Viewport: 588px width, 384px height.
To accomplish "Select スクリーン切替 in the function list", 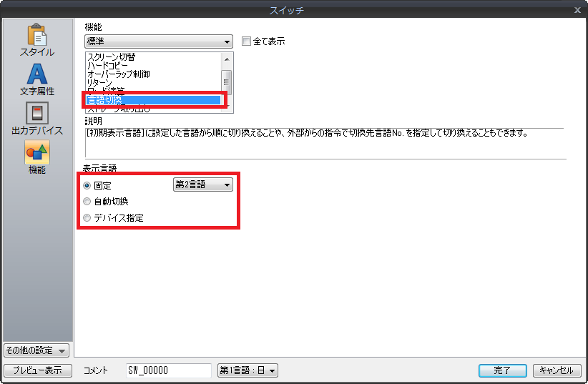I will 111,57.
